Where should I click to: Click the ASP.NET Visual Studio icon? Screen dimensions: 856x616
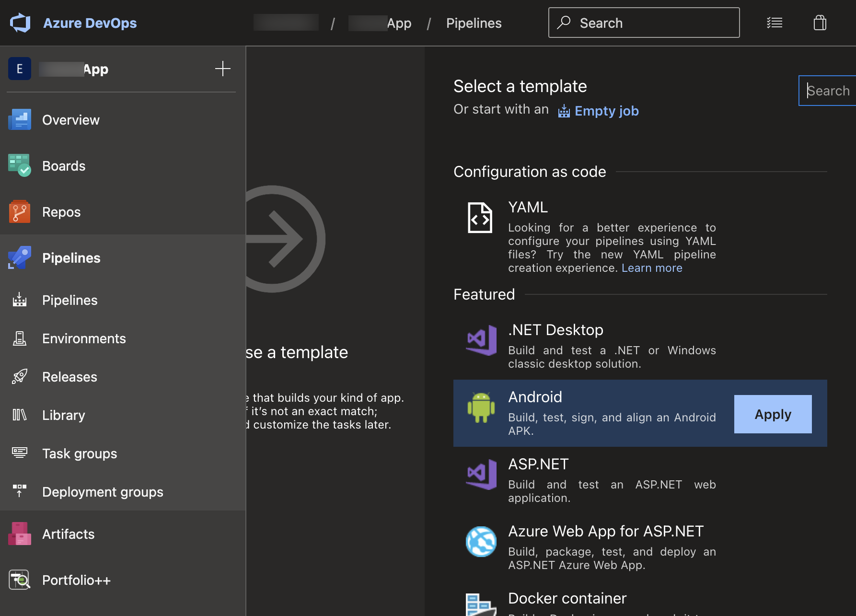481,475
